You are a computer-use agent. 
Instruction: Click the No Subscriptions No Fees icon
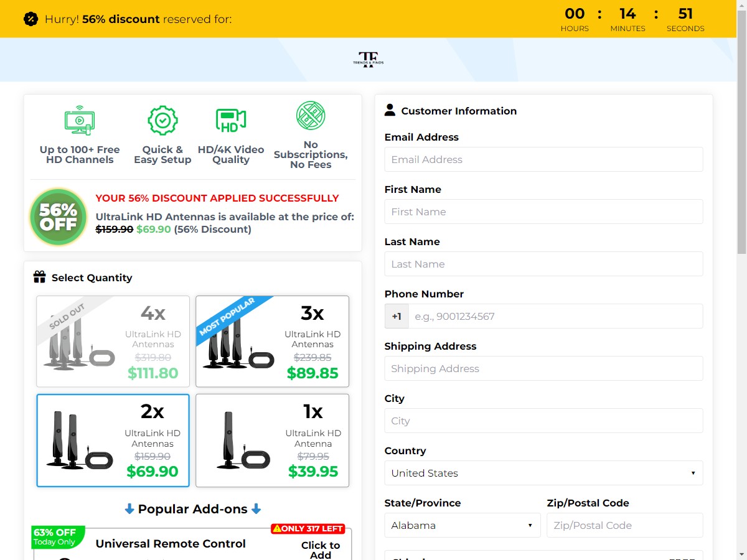coord(311,116)
